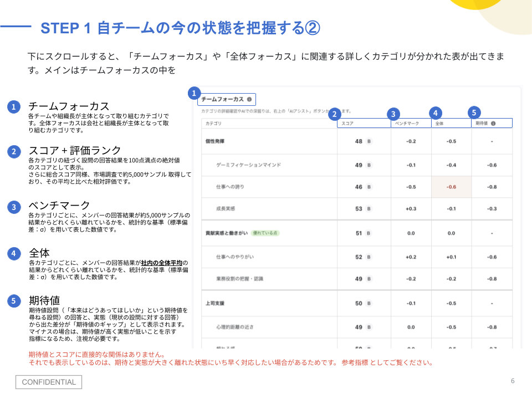Open the 心理的距離の近さ subcategory row
Image resolution: width=532 pixels, height=399 pixels.
point(357,327)
